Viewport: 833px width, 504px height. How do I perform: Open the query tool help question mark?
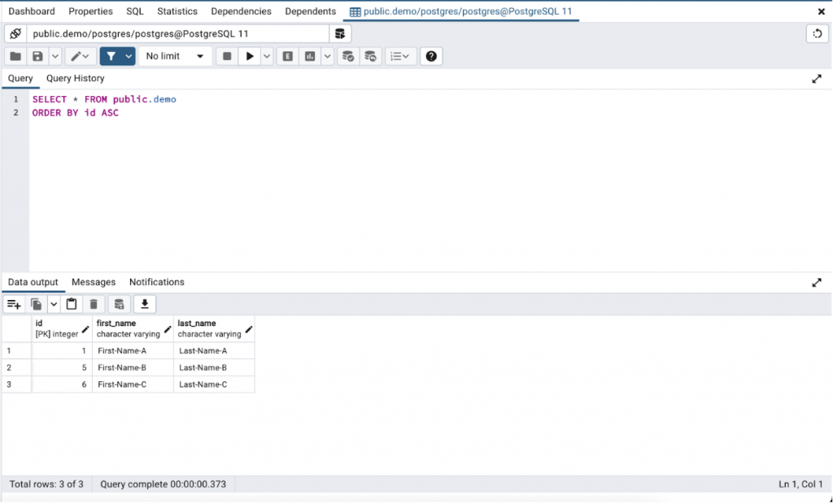click(x=431, y=56)
